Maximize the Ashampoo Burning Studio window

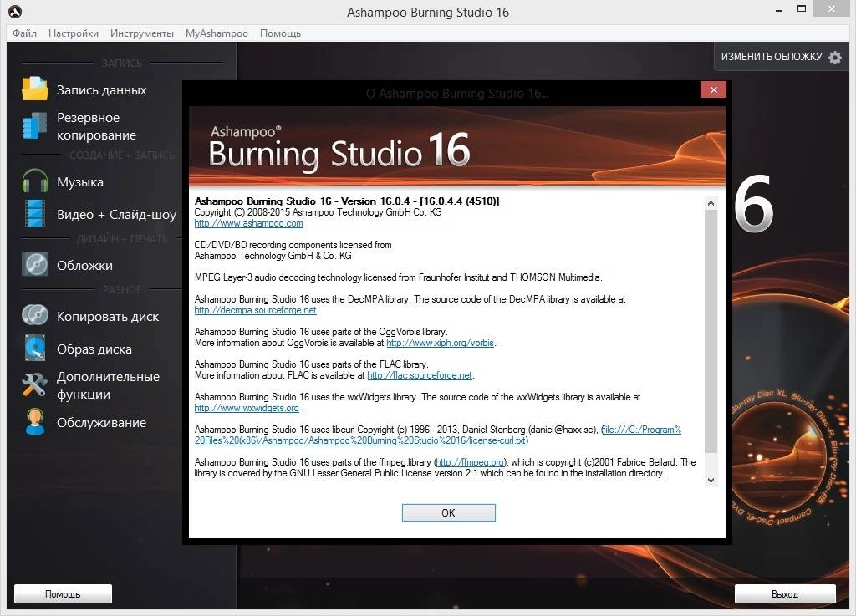coord(802,8)
